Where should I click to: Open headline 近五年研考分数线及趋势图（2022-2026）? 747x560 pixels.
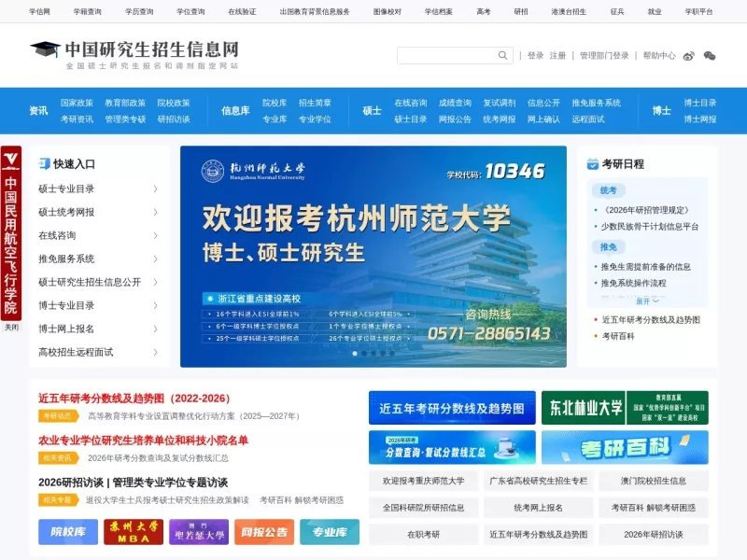click(134, 399)
